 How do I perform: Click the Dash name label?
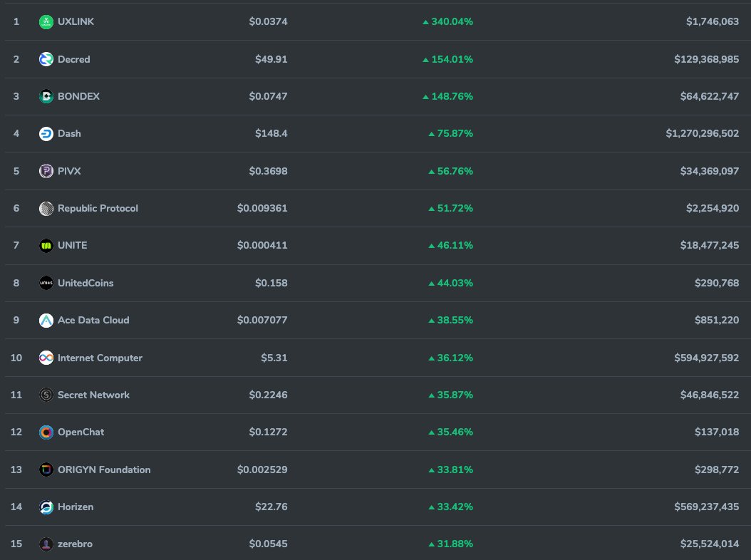tap(70, 133)
